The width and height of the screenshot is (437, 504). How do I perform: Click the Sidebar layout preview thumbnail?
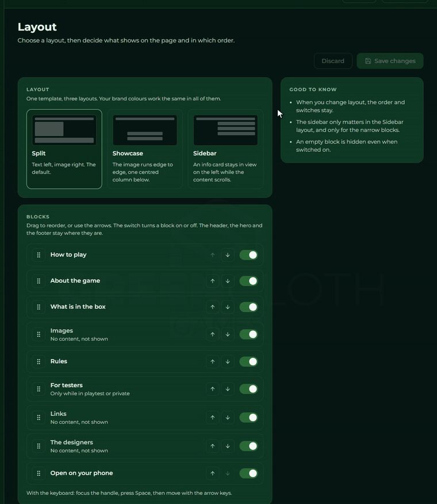coord(225,130)
